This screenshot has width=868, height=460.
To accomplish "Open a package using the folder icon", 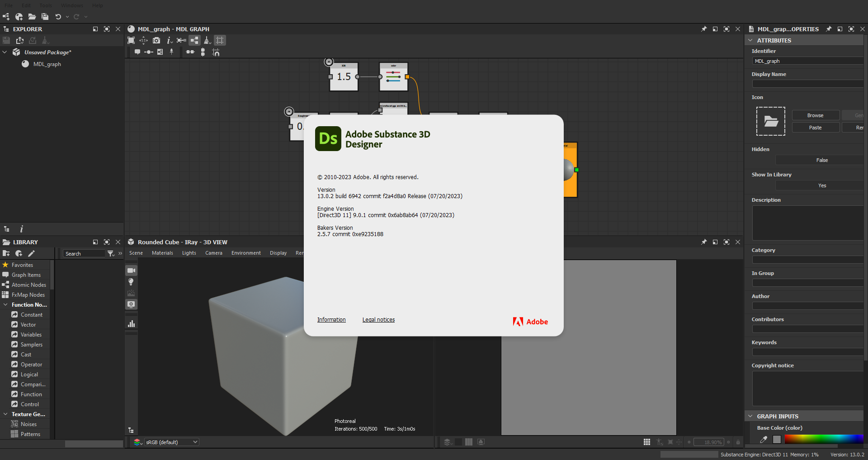I will [x=32, y=17].
